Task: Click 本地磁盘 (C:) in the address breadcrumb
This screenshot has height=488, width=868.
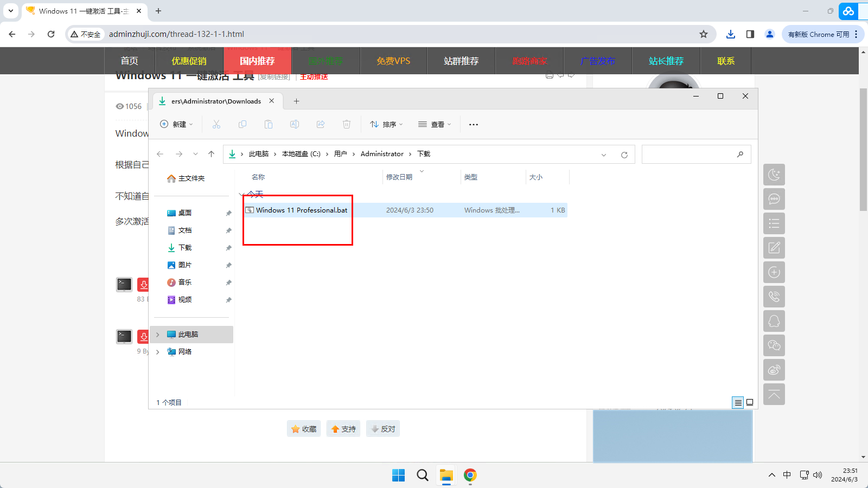Action: [x=301, y=154]
